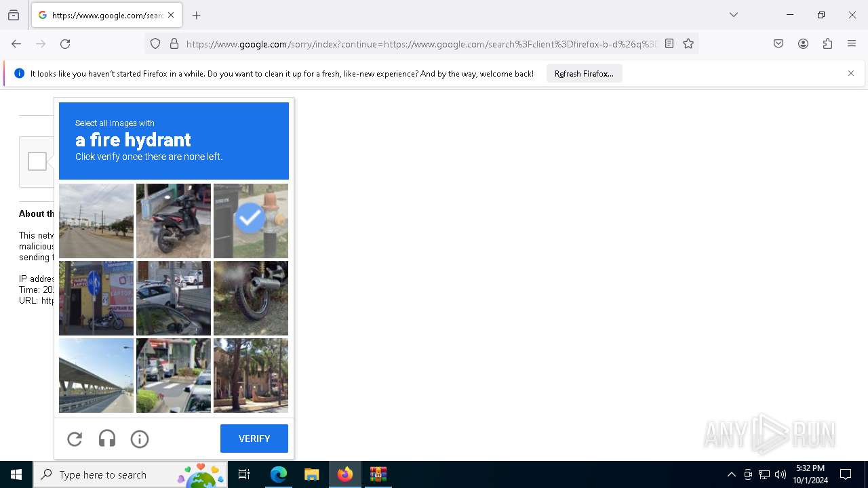This screenshot has height=488, width=868.
Task: Select the black scooter image tile
Action: click(174, 221)
